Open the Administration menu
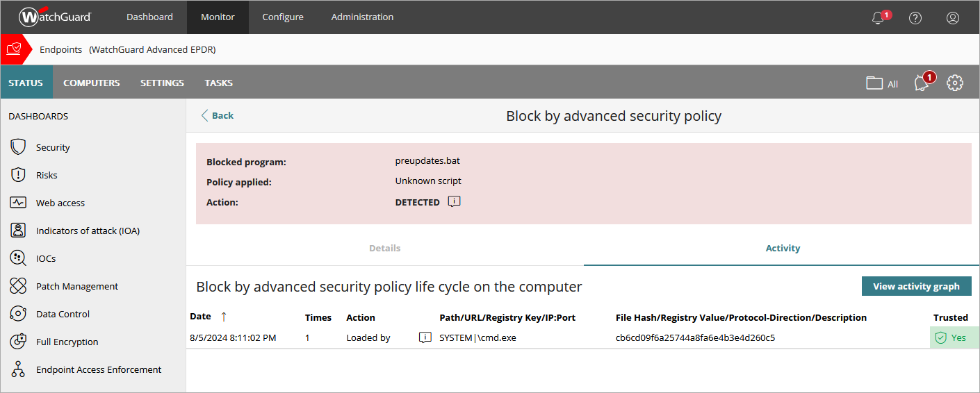The height and width of the screenshot is (393, 980). 362,17
